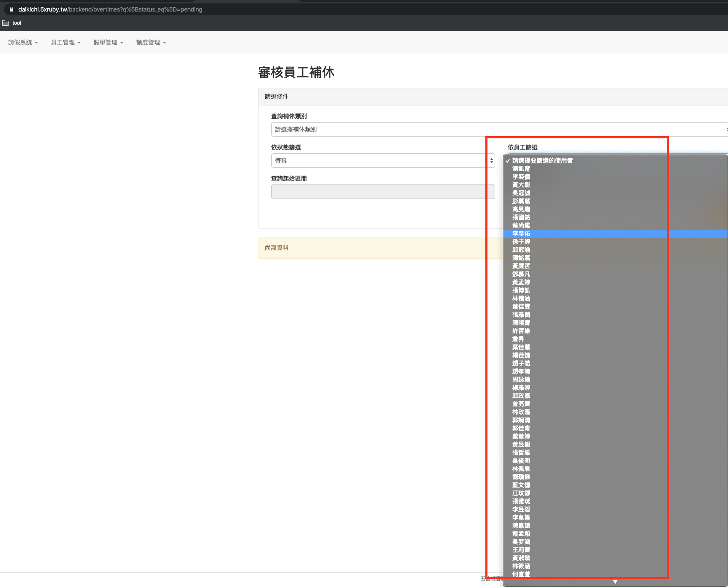Image resolution: width=728 pixels, height=587 pixels.
Task: Select employee 邱政憲 from list
Action: click(x=615, y=396)
